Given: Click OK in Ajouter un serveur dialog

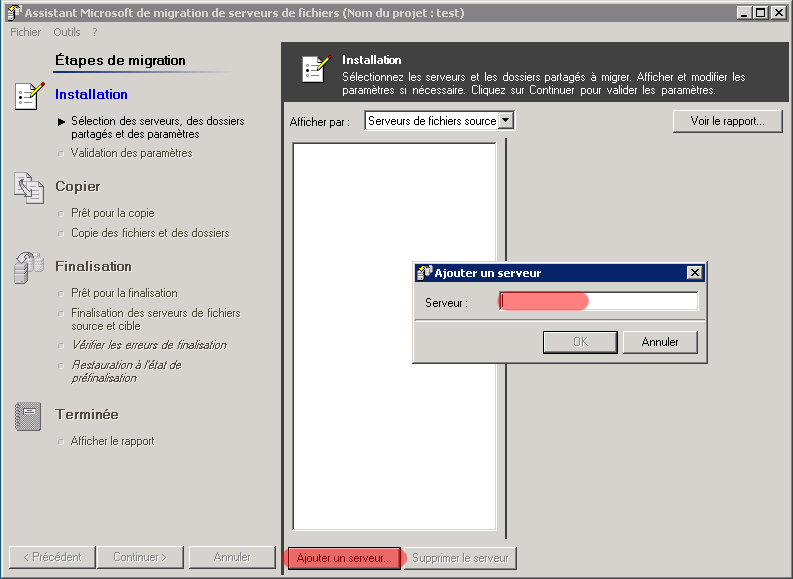Looking at the screenshot, I should (580, 342).
